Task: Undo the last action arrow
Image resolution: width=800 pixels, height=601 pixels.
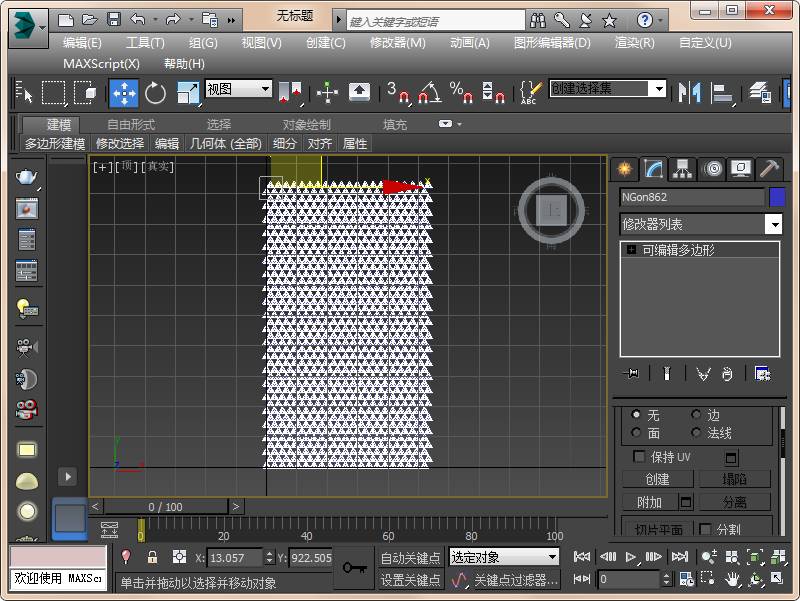Action: (x=137, y=20)
